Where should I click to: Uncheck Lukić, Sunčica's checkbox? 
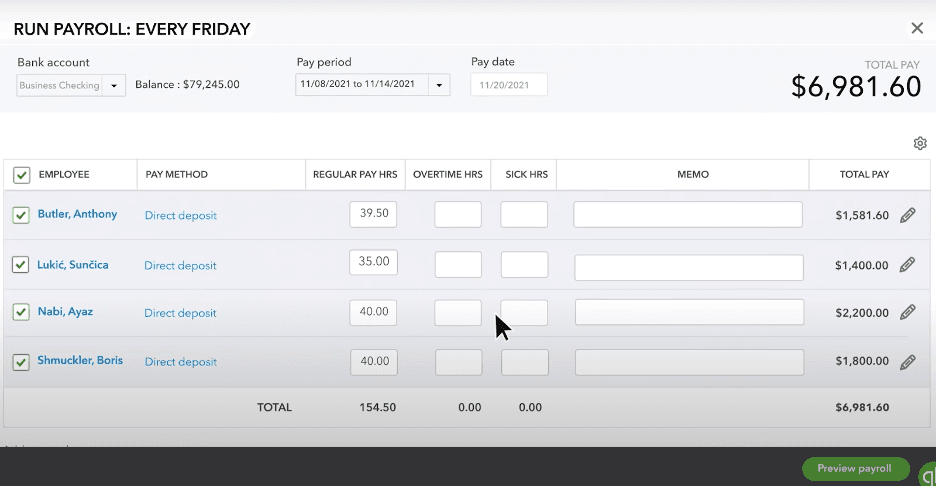20,264
